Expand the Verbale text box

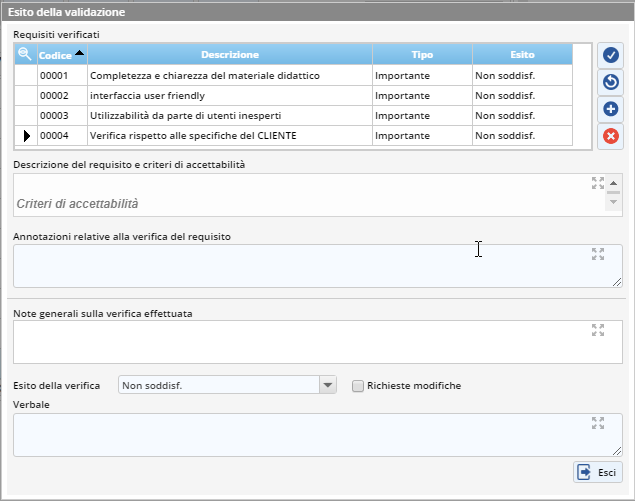[x=598, y=423]
